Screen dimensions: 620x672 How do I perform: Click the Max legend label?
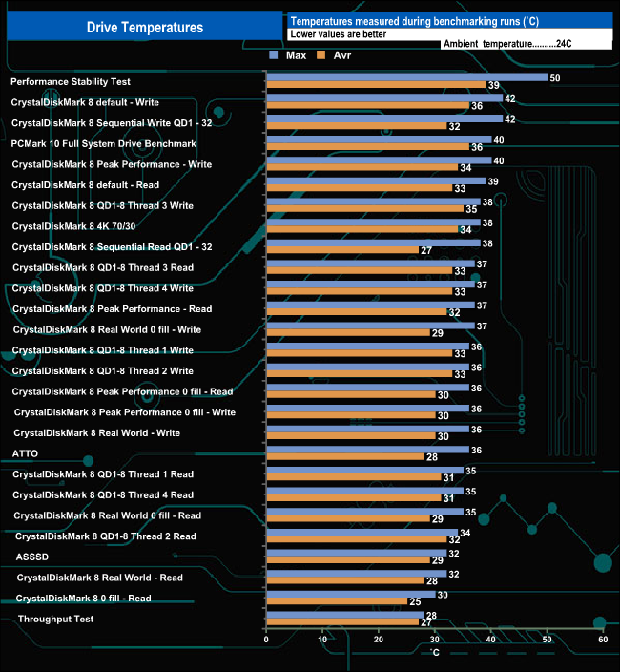tap(296, 55)
